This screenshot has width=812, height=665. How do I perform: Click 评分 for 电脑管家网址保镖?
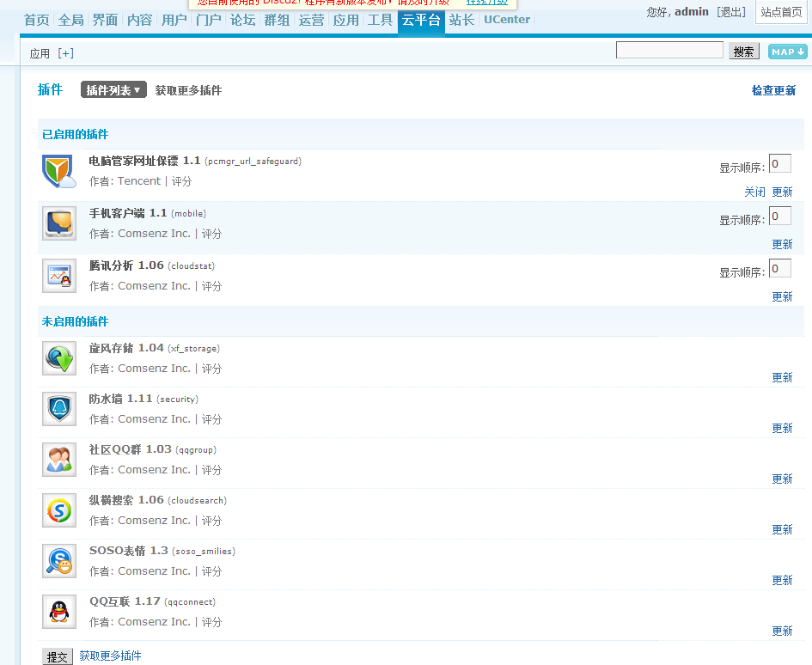[182, 181]
